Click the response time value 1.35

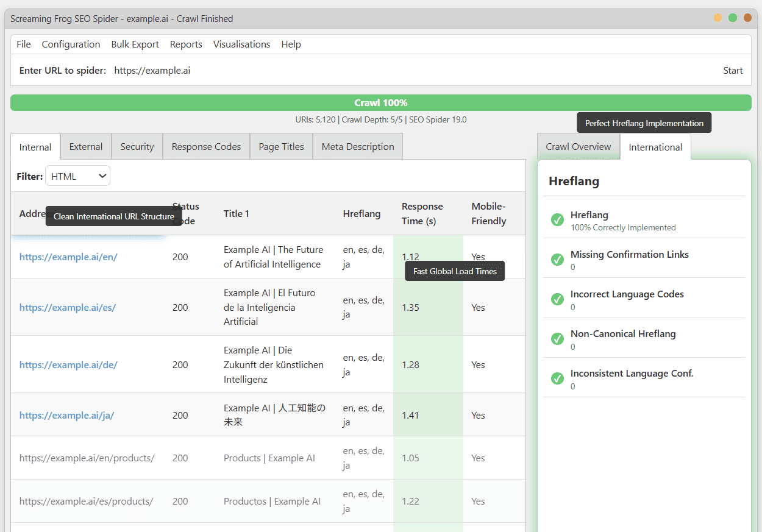coord(410,308)
